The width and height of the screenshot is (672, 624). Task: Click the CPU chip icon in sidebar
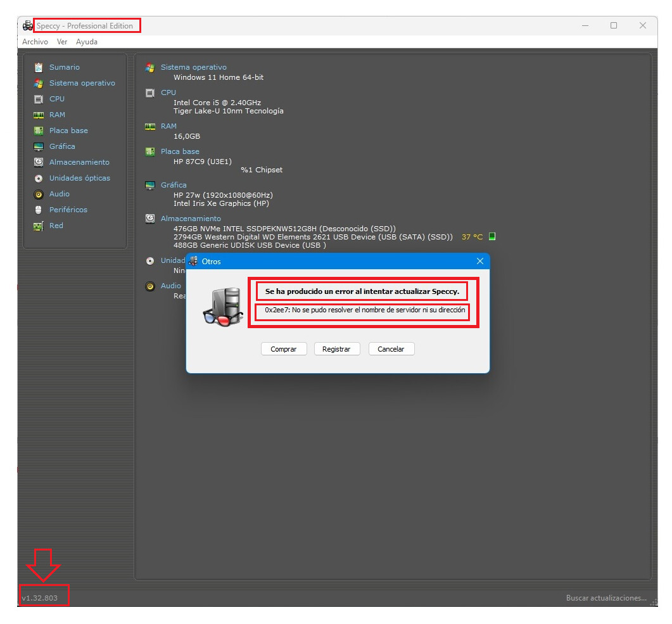pyautogui.click(x=39, y=99)
